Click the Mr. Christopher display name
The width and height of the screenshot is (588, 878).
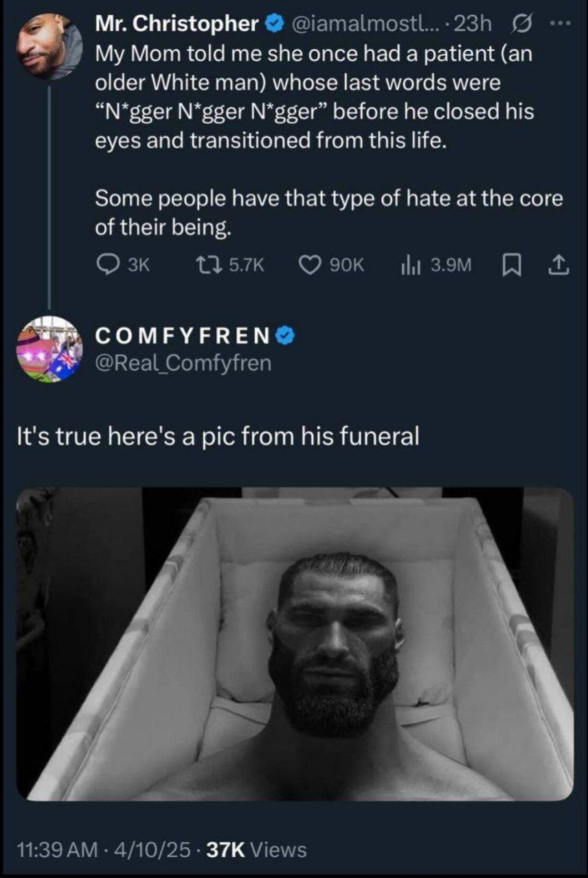(177, 24)
